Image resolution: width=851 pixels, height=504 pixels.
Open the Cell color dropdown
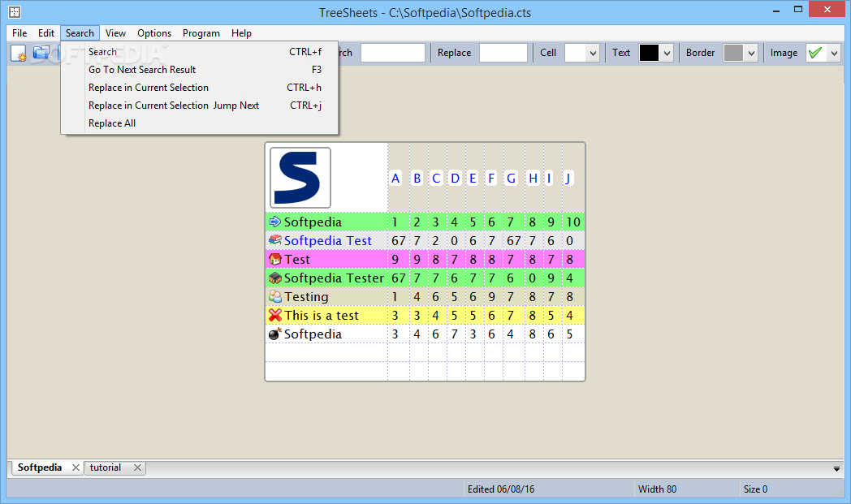[593, 54]
